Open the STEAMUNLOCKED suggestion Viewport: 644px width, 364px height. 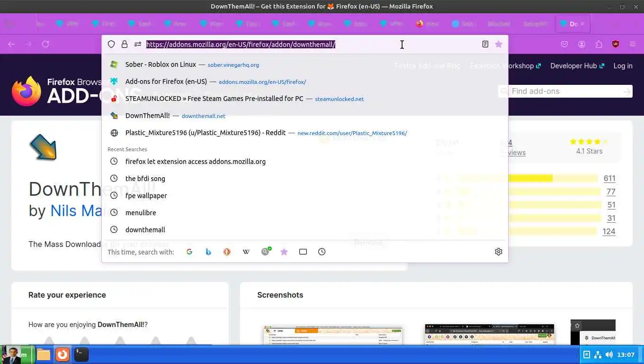(305, 99)
